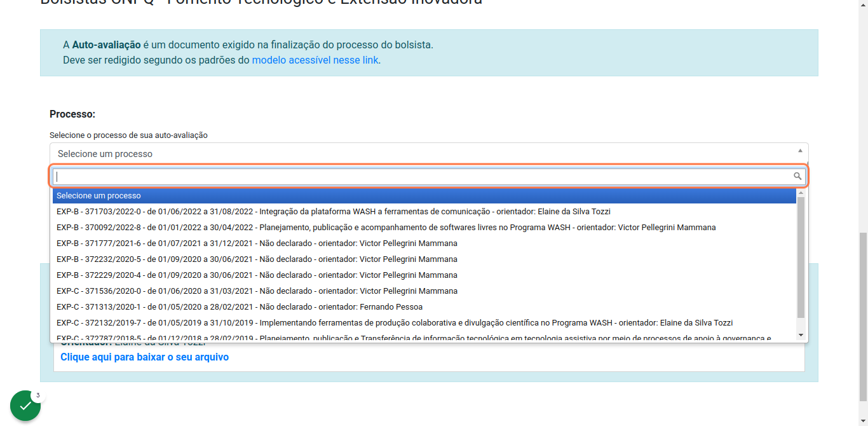Click the dropdown list scrollbar thumb
Image resolution: width=868 pixels, height=426 pixels.
tap(801, 257)
